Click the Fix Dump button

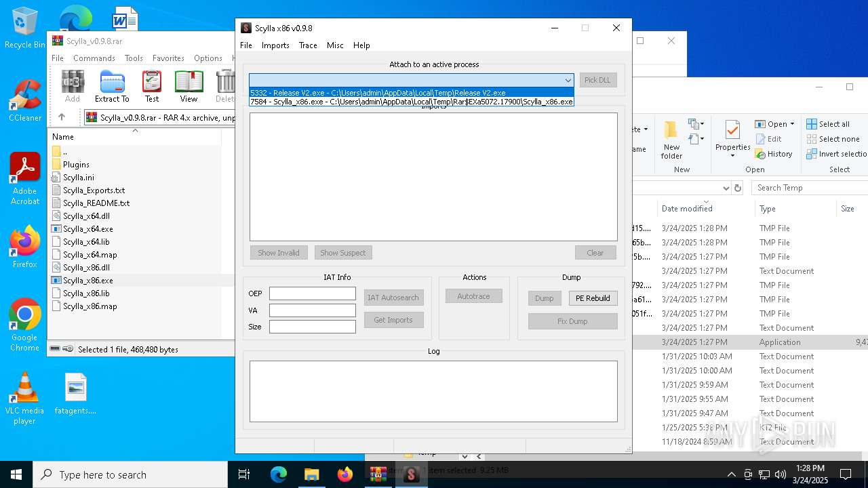(572, 321)
